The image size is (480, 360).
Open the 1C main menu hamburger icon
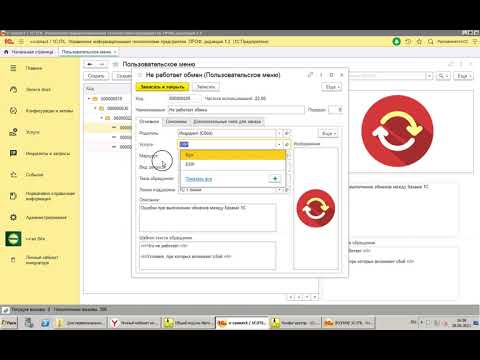(21, 42)
